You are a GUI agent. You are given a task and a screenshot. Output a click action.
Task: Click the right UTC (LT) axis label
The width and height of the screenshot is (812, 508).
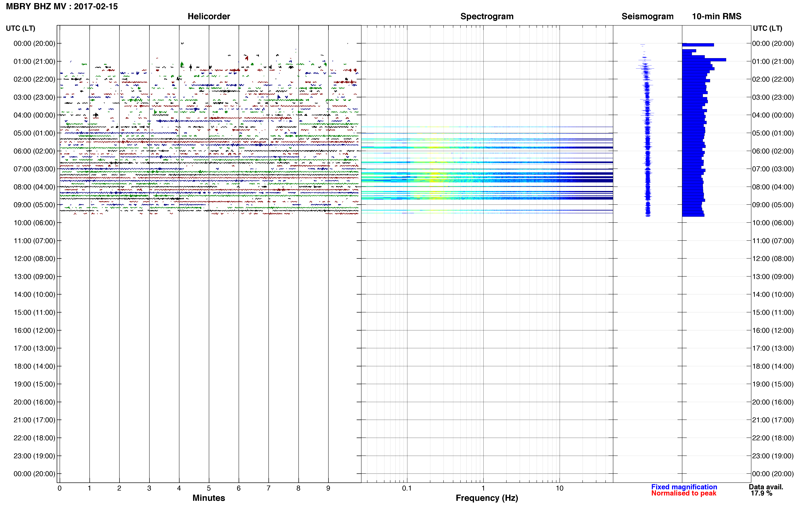click(x=767, y=28)
